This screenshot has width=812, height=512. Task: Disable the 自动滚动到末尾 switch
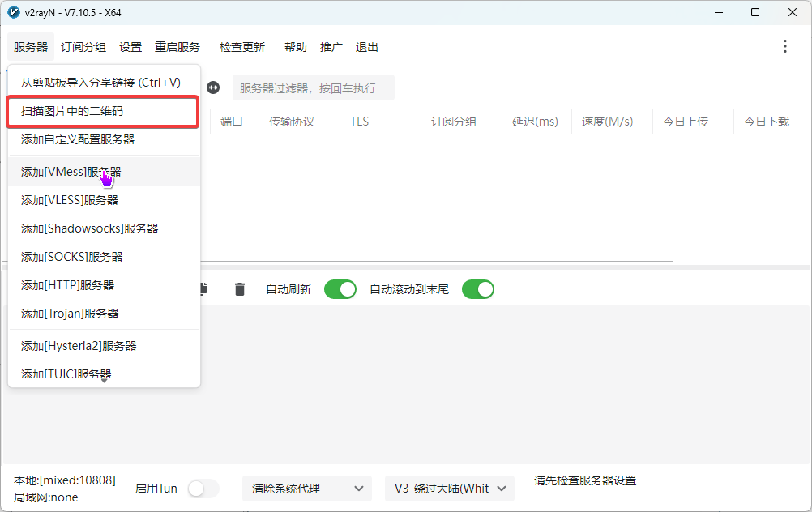[478, 289]
